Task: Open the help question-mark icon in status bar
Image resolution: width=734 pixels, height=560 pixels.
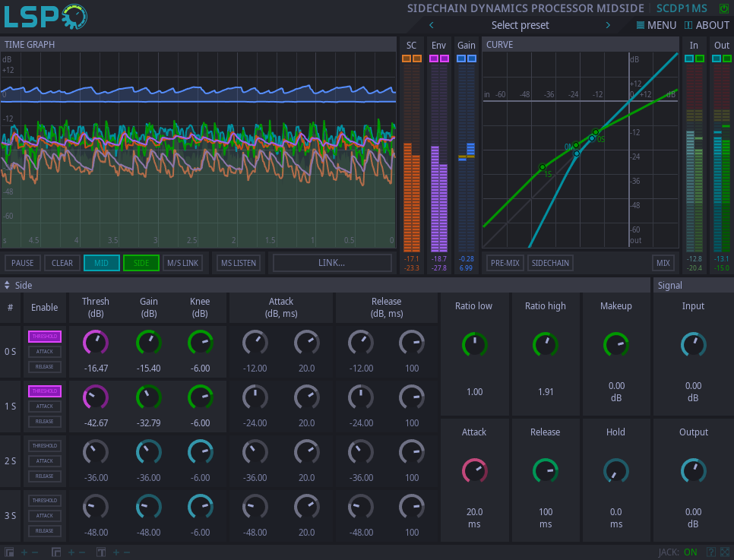Action: coord(711,552)
